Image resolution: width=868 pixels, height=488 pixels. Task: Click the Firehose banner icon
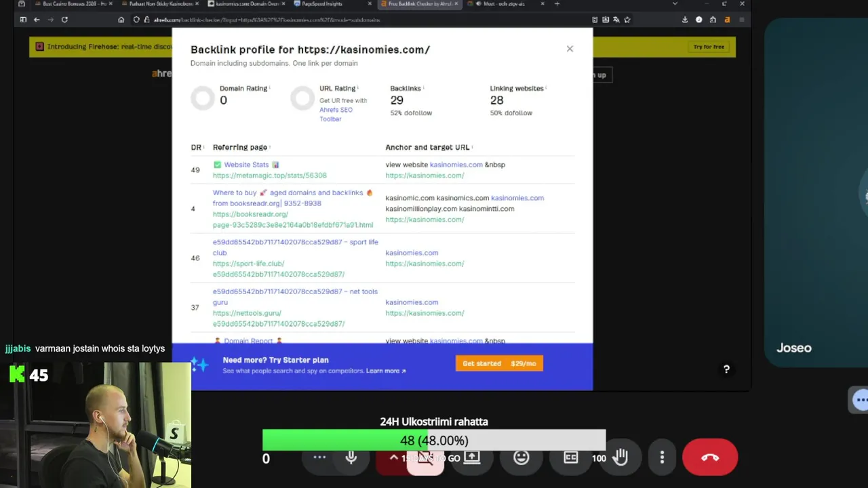[x=39, y=47]
